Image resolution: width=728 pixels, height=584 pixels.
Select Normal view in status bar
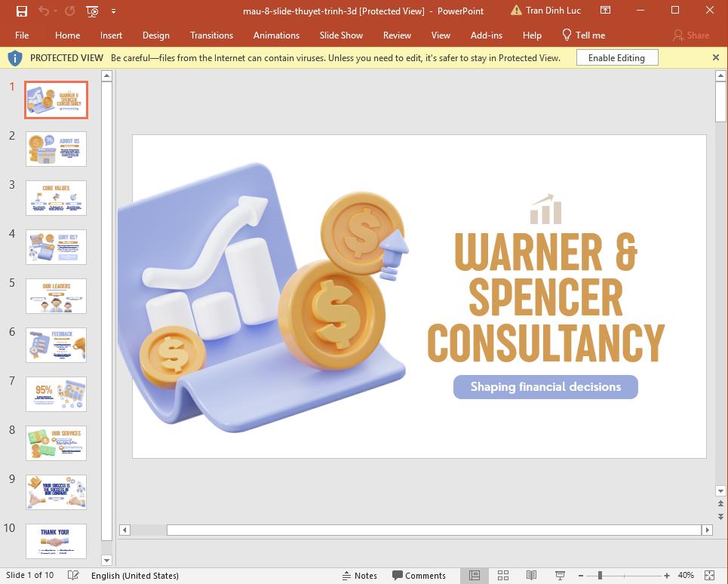coord(475,575)
